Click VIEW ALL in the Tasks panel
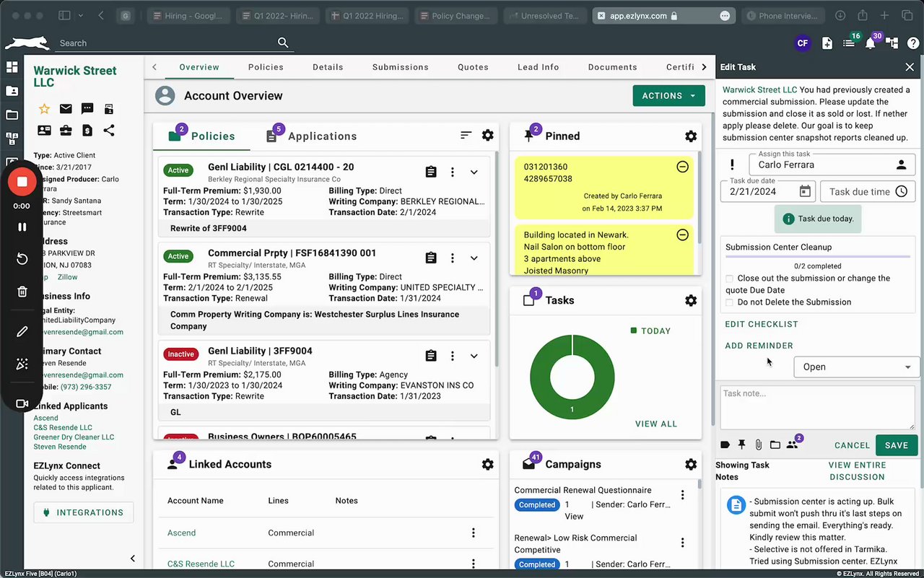The height and width of the screenshot is (578, 924). coord(656,424)
